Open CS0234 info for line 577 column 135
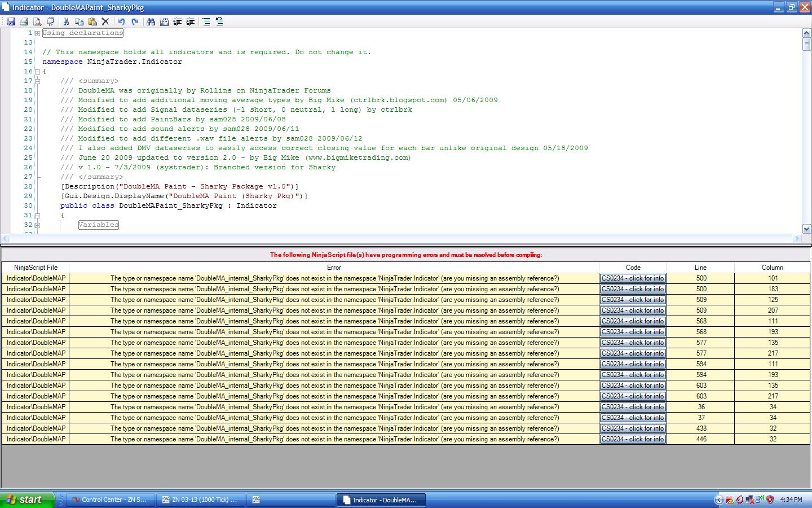812x508 pixels. coord(633,343)
